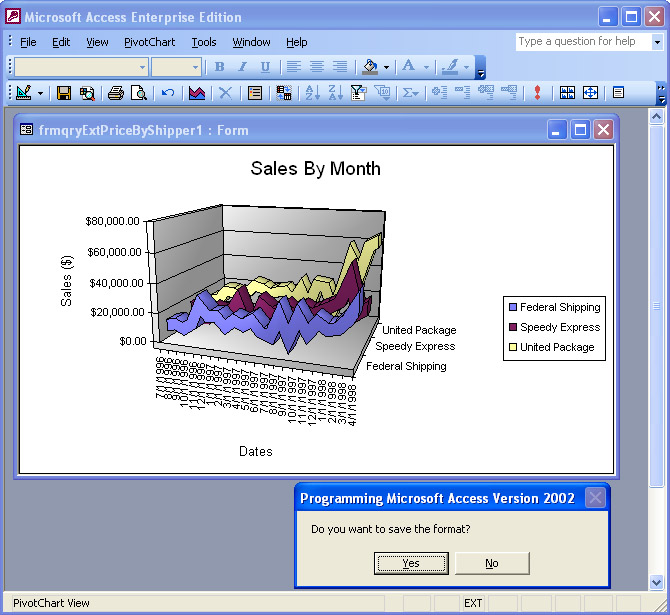
Task: Toggle the AutoFilter funnel icon
Action: pyautogui.click(x=358, y=93)
